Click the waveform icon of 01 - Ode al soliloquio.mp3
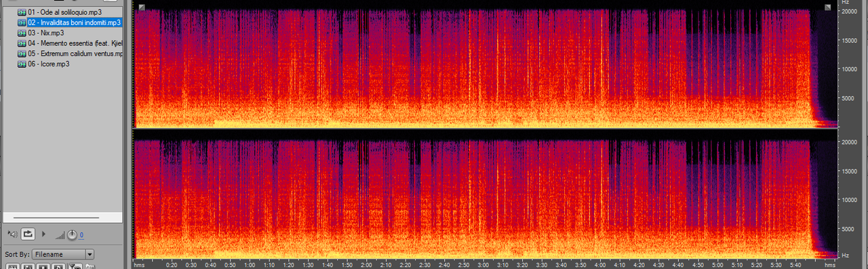Image resolution: width=868 pixels, height=269 pixels. [22, 12]
